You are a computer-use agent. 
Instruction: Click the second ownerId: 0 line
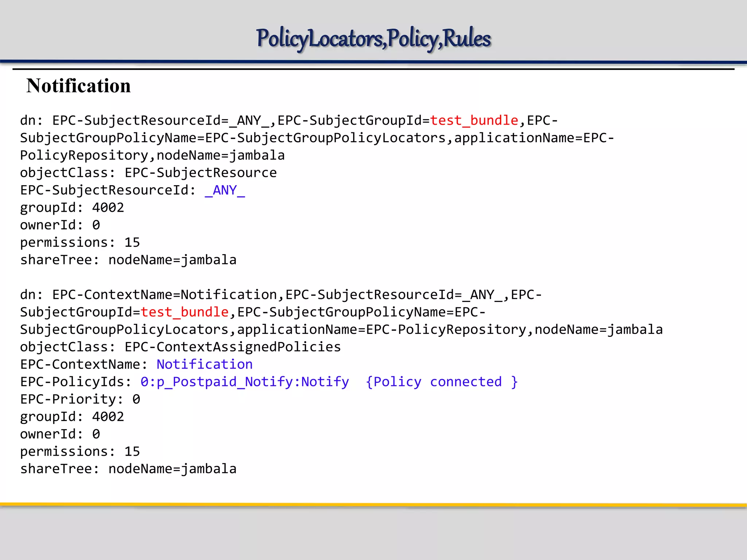click(x=60, y=434)
